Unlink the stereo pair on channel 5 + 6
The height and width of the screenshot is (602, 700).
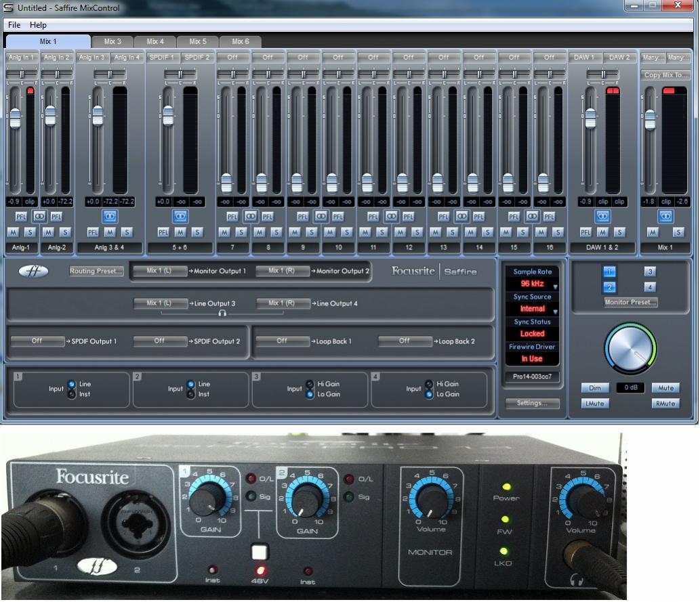180,217
